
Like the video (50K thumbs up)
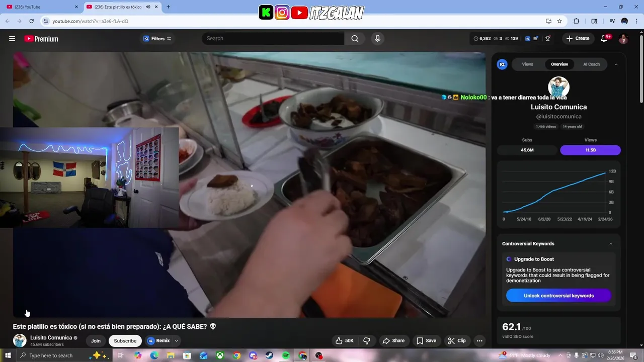pos(345,341)
